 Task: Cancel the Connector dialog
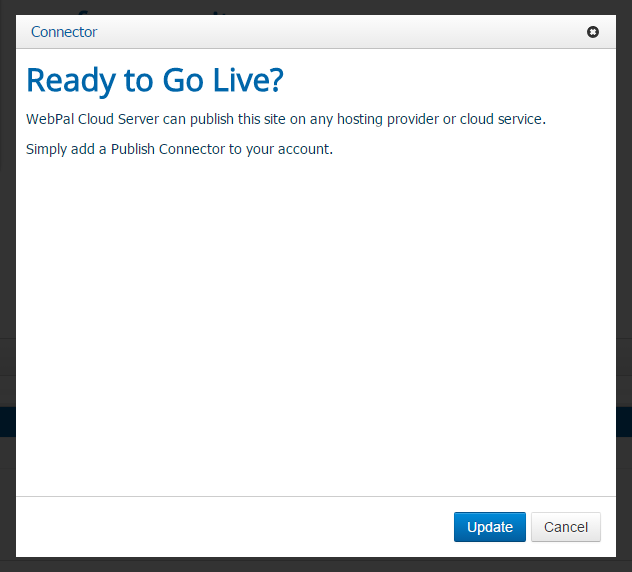(565, 527)
